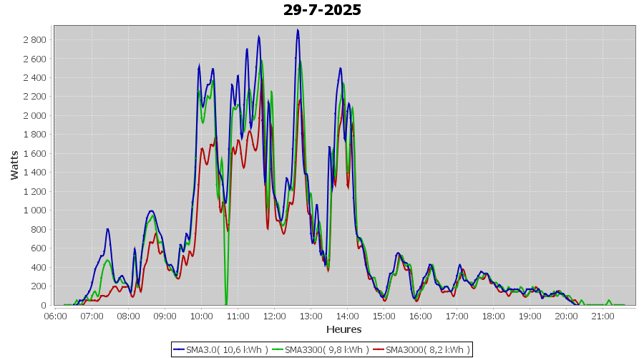Click the 16:00 time label
The image size is (644, 358).
[420, 316]
